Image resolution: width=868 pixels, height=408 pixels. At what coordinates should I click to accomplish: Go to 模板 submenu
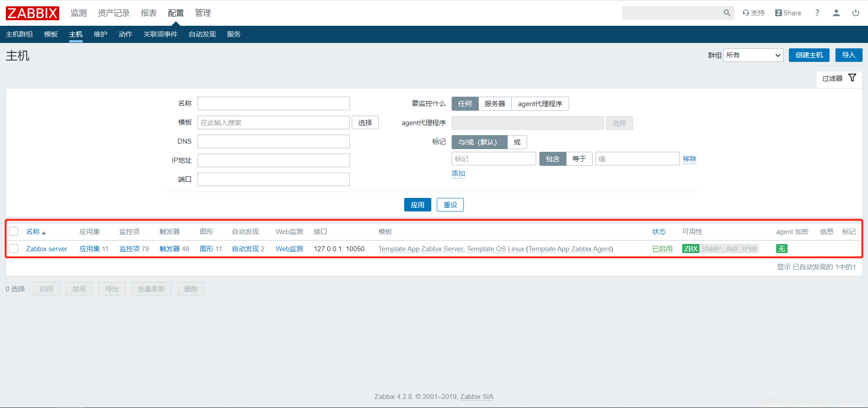click(51, 34)
